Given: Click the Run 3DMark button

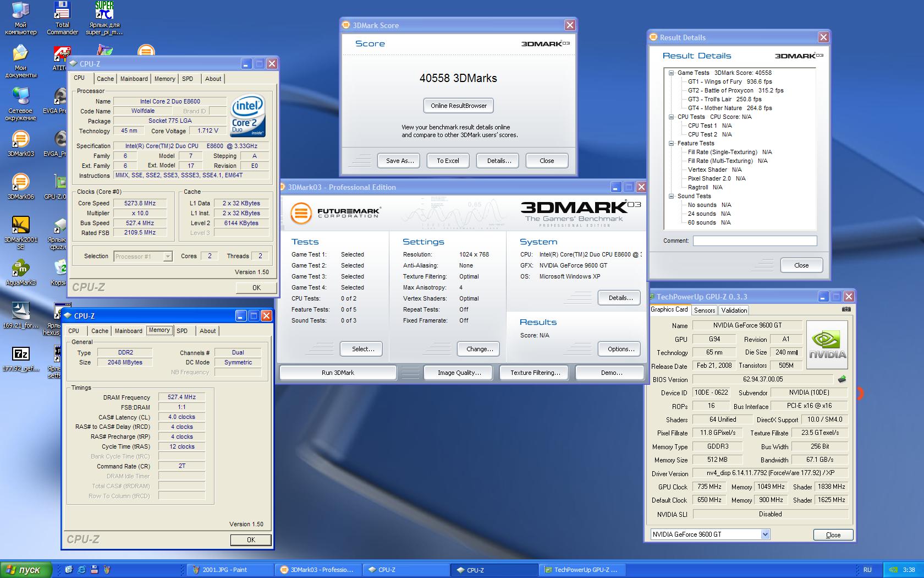Looking at the screenshot, I should pyautogui.click(x=338, y=373).
